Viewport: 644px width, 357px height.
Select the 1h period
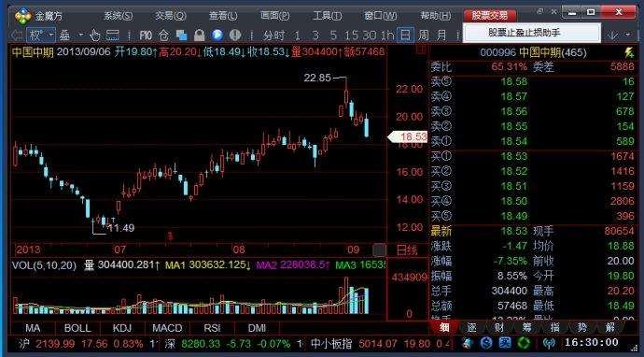point(387,36)
